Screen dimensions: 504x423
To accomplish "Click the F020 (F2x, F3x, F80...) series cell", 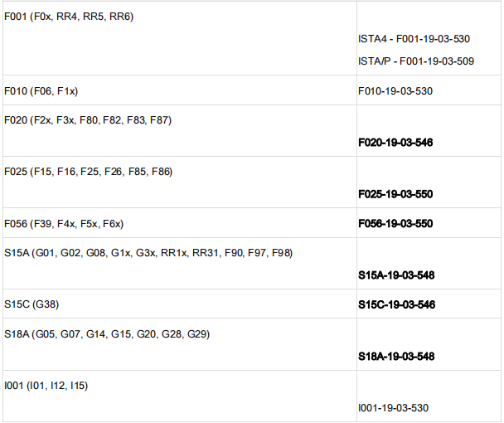I will point(88,120).
